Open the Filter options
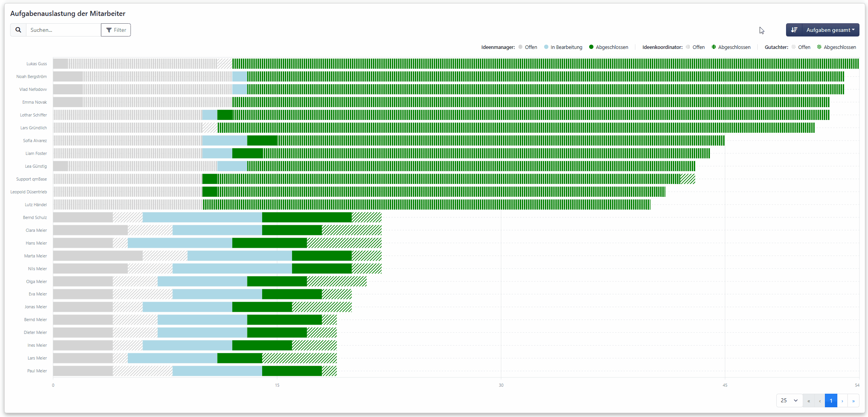The image size is (868, 417). [116, 30]
